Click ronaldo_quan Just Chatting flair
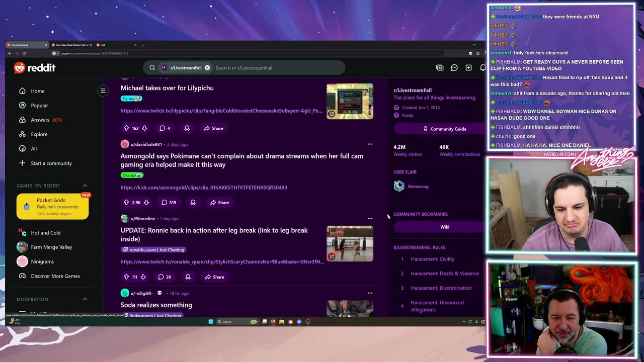 [x=154, y=250]
